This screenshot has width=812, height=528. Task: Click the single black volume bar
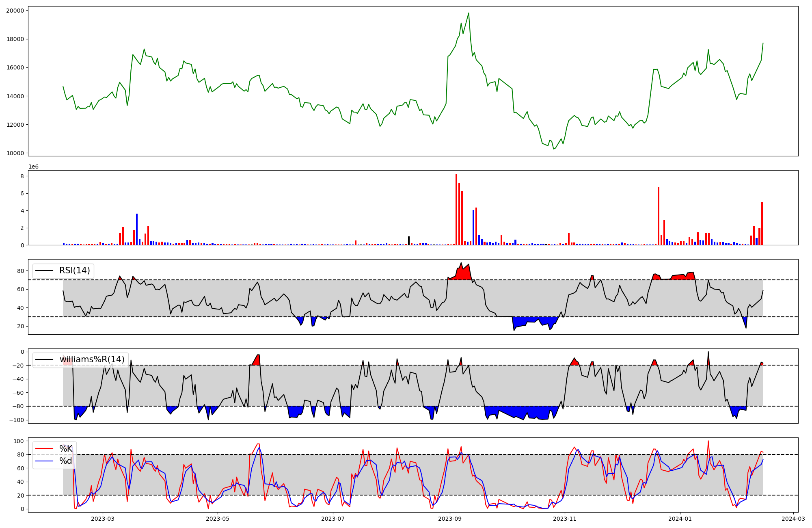(409, 241)
